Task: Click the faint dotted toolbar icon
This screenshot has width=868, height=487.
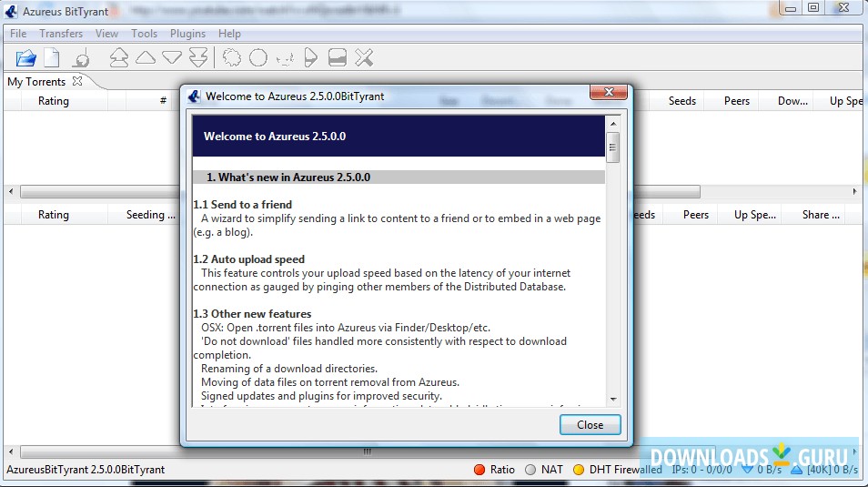Action: tap(285, 58)
